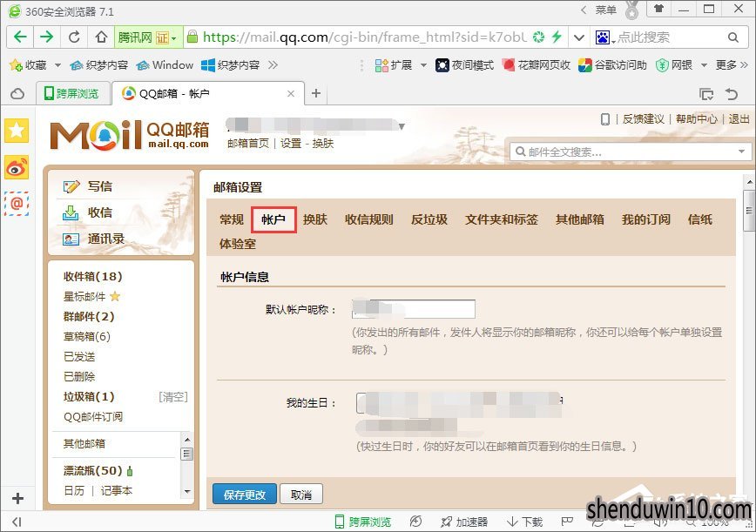The height and width of the screenshot is (532, 756).
Task: Open the 扩展 extensions icon
Action: [x=381, y=65]
